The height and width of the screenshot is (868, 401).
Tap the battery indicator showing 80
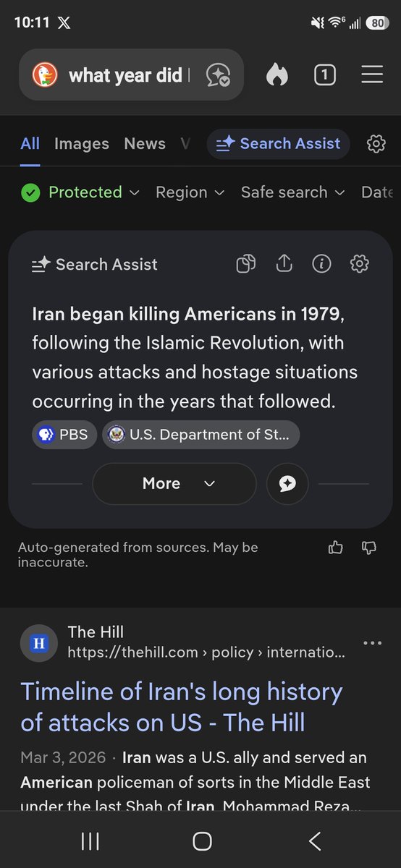377,22
